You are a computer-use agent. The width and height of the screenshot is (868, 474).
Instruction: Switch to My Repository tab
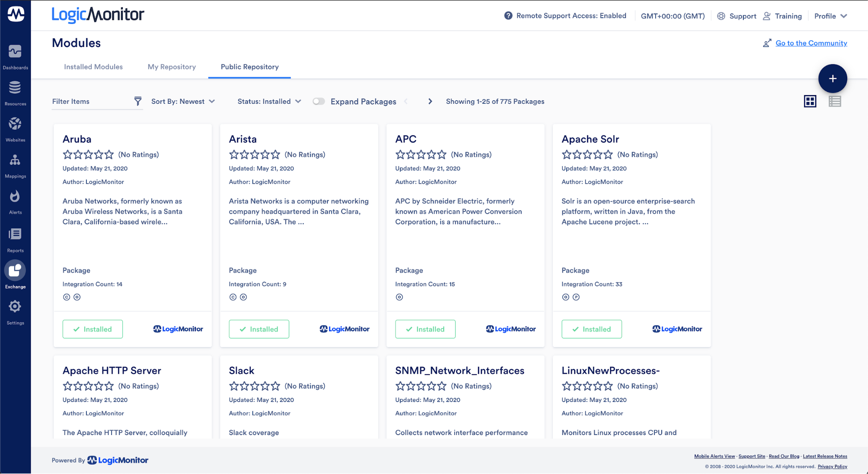[172, 67]
